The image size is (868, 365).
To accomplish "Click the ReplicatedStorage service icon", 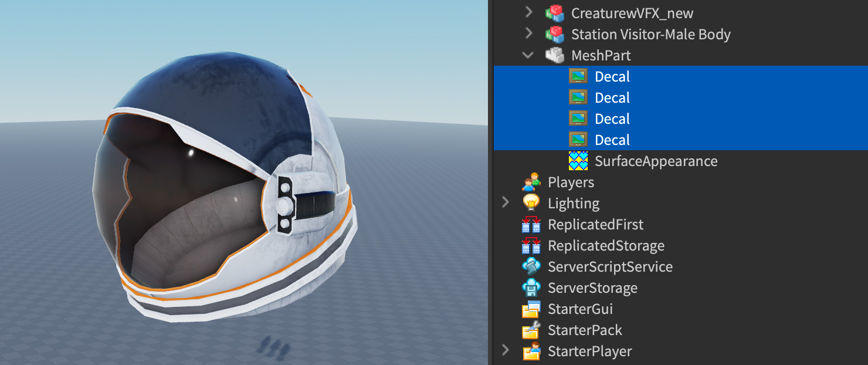I will [531, 245].
